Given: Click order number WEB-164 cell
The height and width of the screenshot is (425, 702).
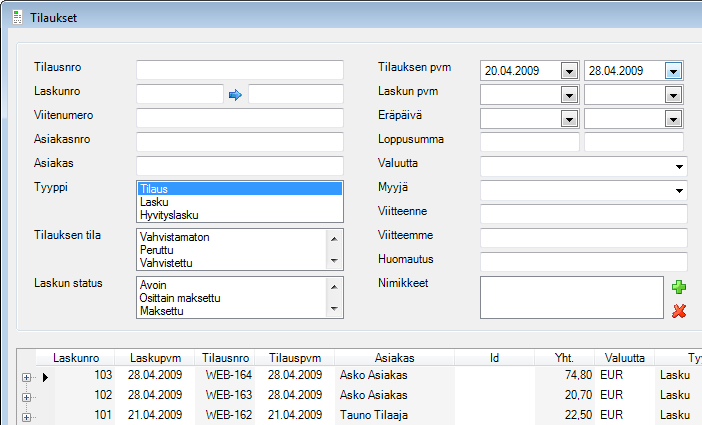Looking at the screenshot, I should tap(225, 375).
